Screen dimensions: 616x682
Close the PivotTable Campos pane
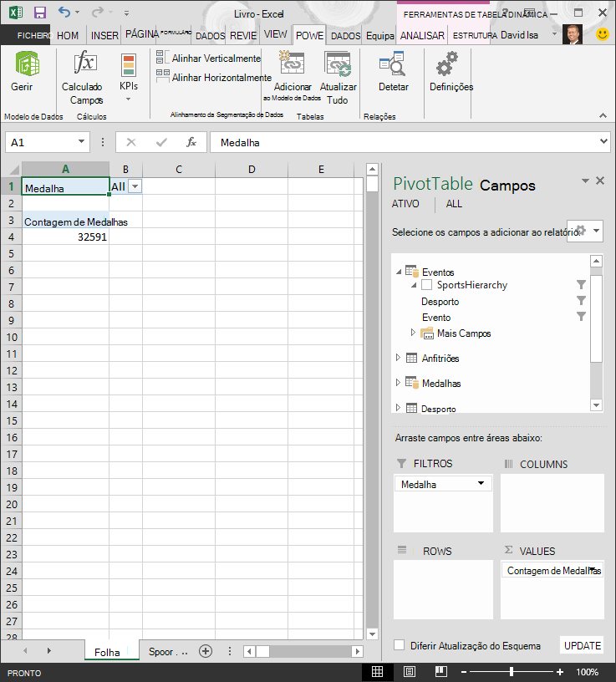point(600,181)
